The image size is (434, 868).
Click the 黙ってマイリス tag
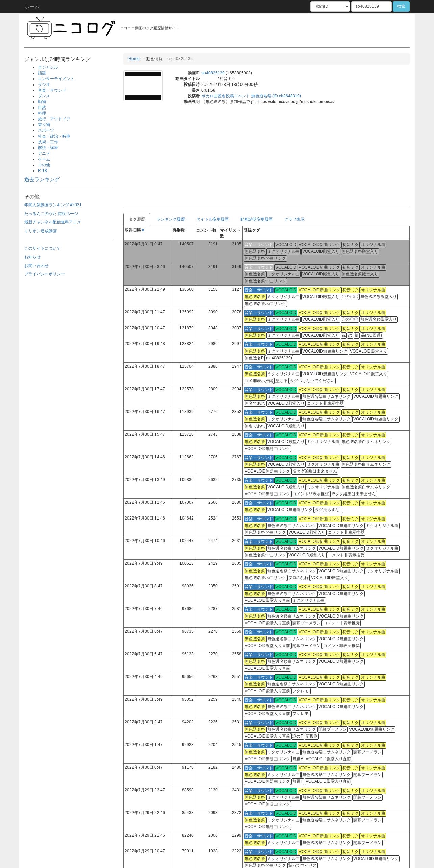click(303, 865)
